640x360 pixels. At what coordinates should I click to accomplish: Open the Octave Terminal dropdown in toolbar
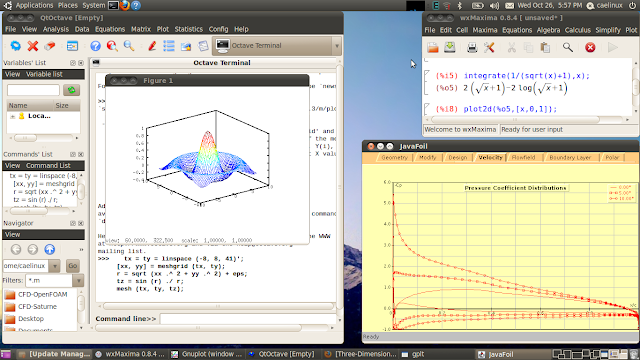(x=337, y=46)
